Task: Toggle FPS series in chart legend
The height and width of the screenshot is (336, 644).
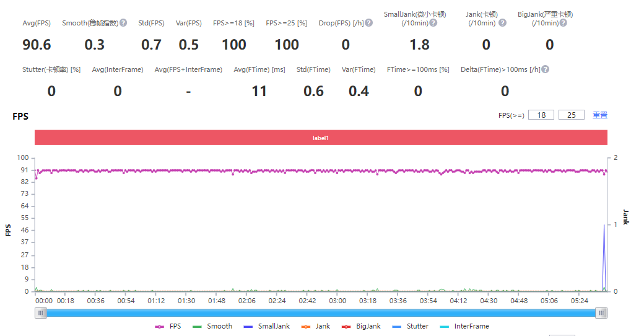Action: pyautogui.click(x=168, y=326)
